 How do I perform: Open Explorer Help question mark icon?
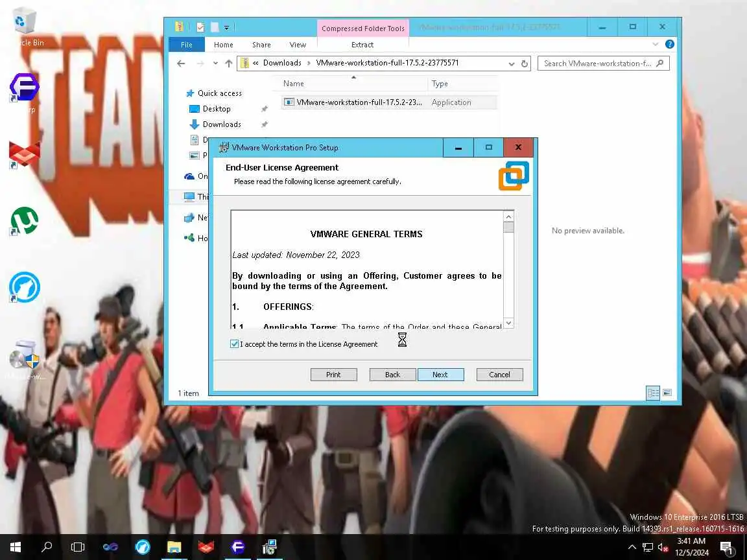coord(669,44)
